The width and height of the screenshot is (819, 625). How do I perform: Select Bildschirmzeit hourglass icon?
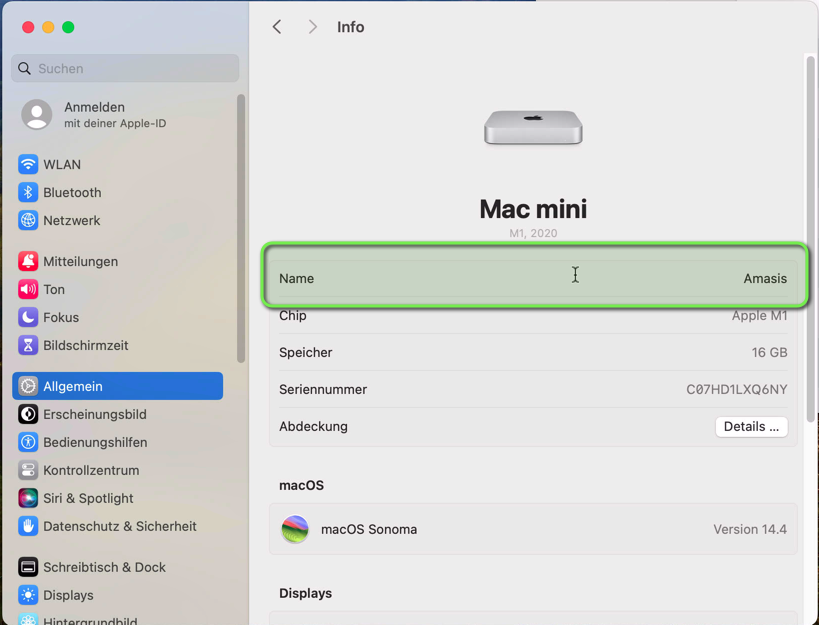(28, 345)
